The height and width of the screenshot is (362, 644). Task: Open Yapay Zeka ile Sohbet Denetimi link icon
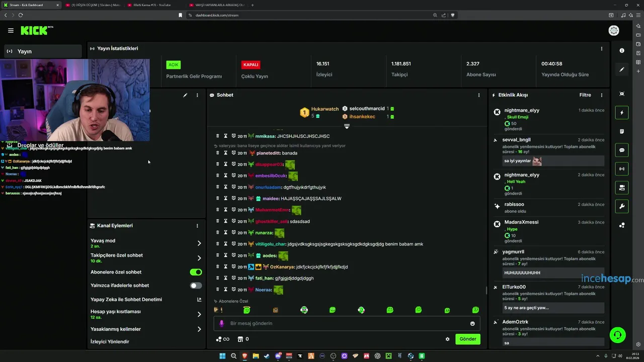click(199, 300)
